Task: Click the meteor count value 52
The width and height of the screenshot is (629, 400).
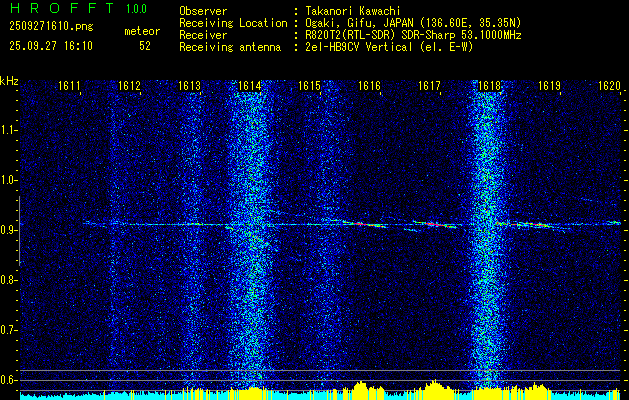Action: (x=145, y=45)
